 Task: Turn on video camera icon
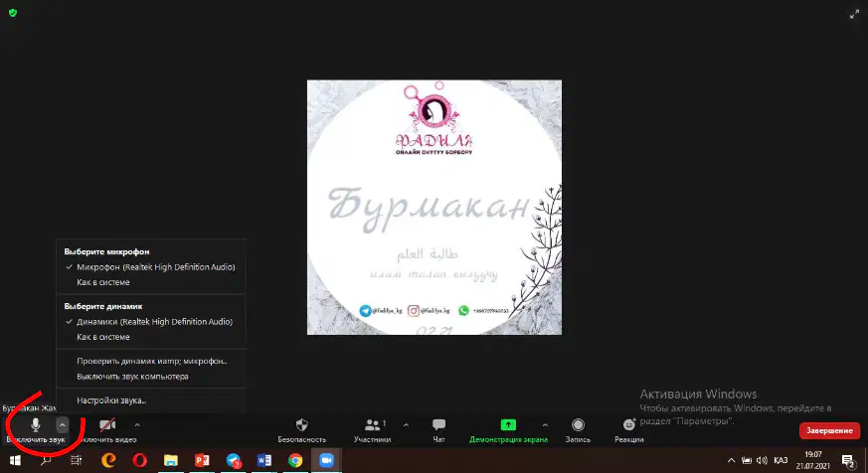pos(107,425)
